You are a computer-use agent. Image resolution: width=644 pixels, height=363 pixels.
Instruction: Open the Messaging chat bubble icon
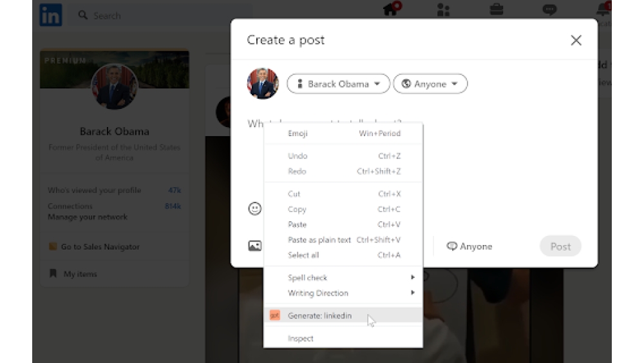[549, 9]
